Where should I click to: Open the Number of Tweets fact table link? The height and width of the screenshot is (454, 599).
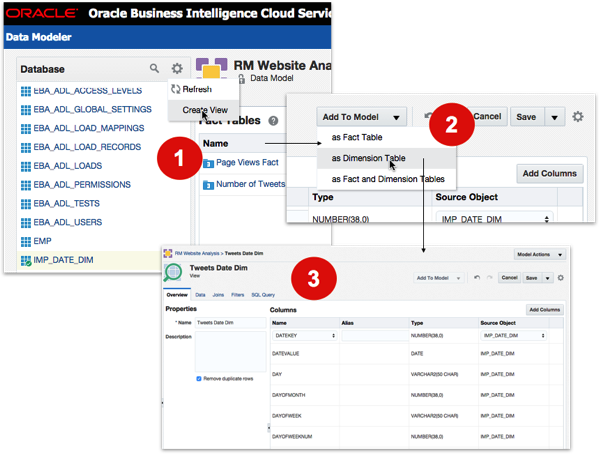251,184
